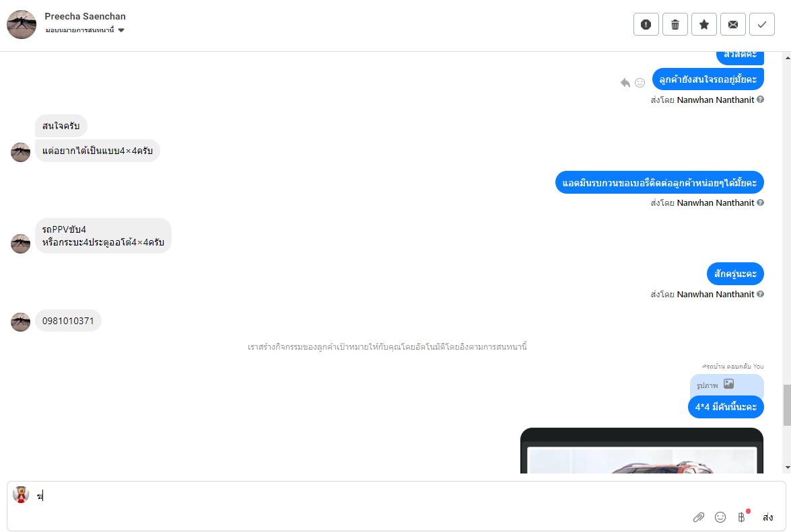The height and width of the screenshot is (532, 791).
Task: Mark conversation unread with envelope icon
Action: pos(733,24)
